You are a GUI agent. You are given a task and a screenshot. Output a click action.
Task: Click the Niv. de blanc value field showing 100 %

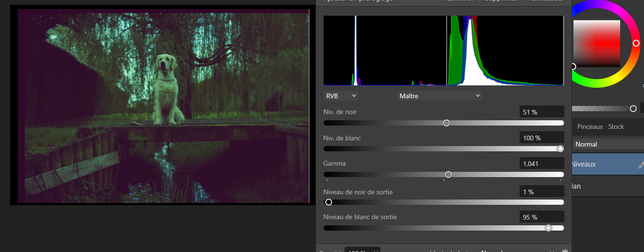tap(541, 138)
